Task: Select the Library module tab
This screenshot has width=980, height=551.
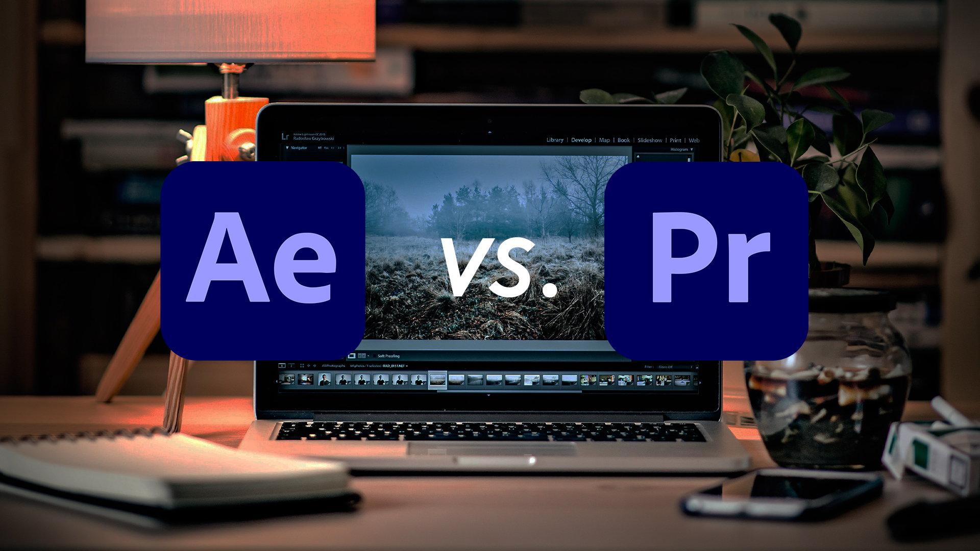Action: click(x=553, y=140)
